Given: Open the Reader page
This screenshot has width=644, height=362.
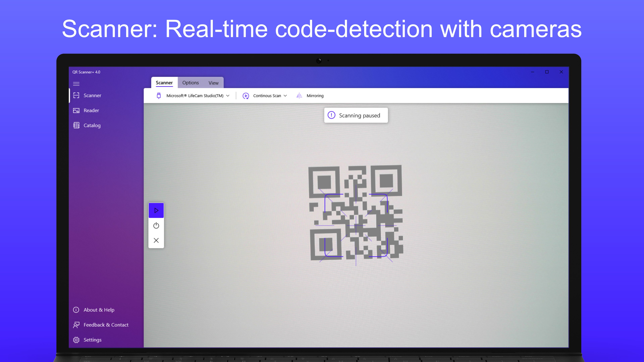Looking at the screenshot, I should (91, 110).
